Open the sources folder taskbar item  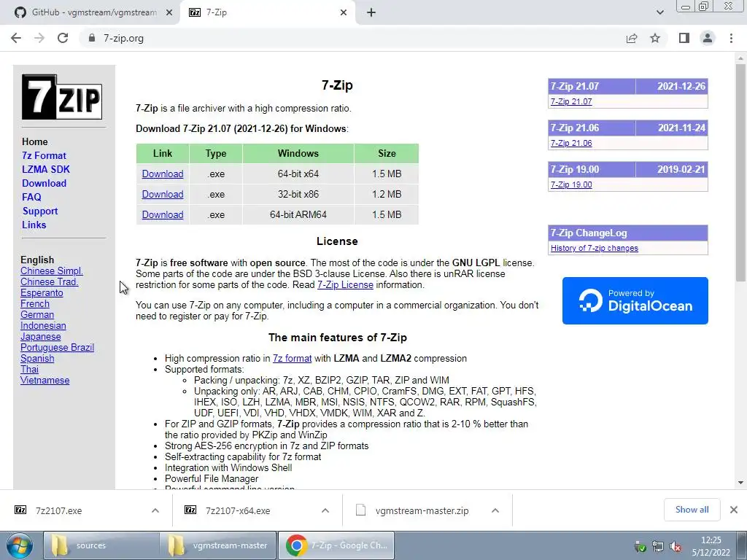pyautogui.click(x=101, y=545)
